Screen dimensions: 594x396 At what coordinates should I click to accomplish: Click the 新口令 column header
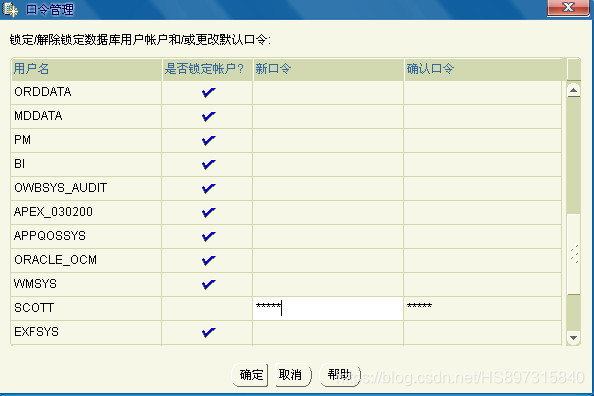(x=328, y=69)
